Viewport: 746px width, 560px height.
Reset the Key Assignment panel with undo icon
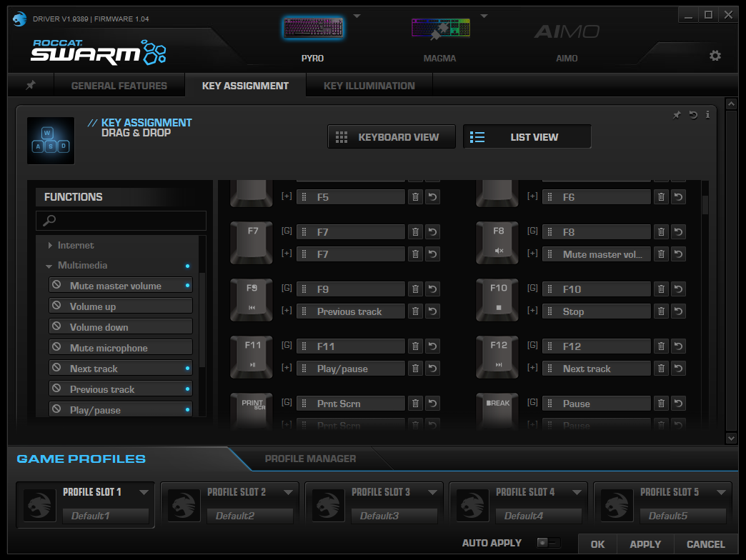[693, 115]
